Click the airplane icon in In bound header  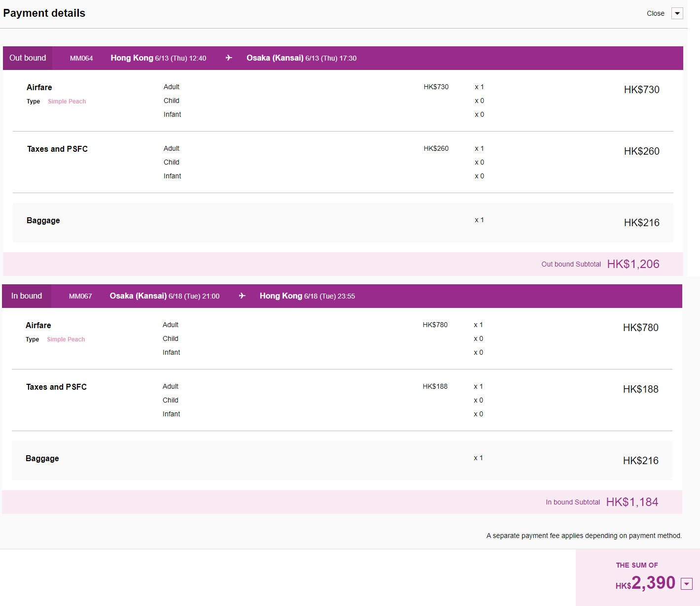click(x=242, y=296)
